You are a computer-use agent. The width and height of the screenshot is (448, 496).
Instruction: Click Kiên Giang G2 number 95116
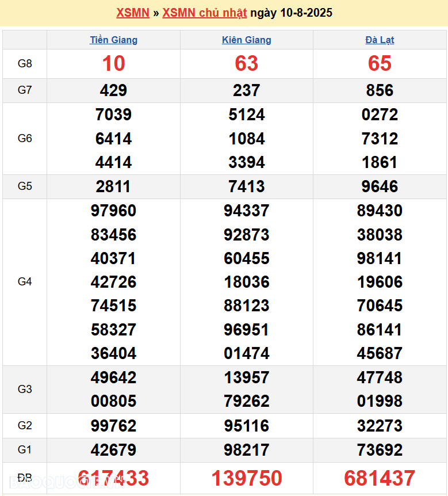(247, 426)
